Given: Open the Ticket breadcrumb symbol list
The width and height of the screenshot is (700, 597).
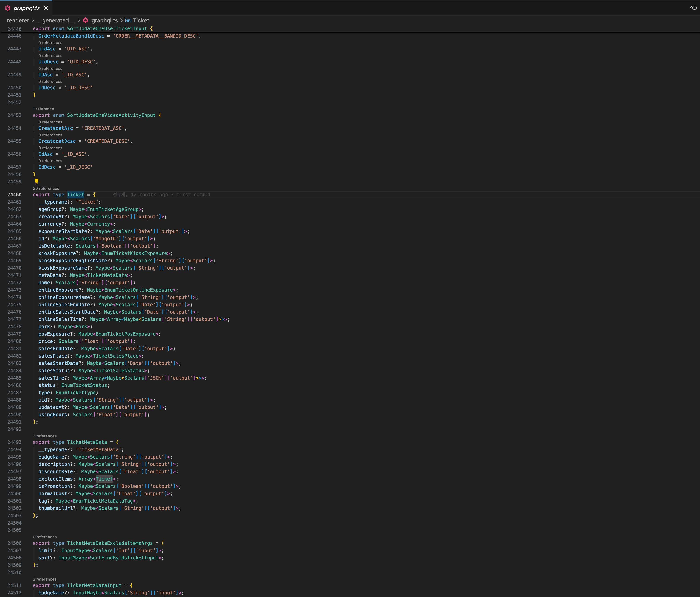Looking at the screenshot, I should point(141,21).
